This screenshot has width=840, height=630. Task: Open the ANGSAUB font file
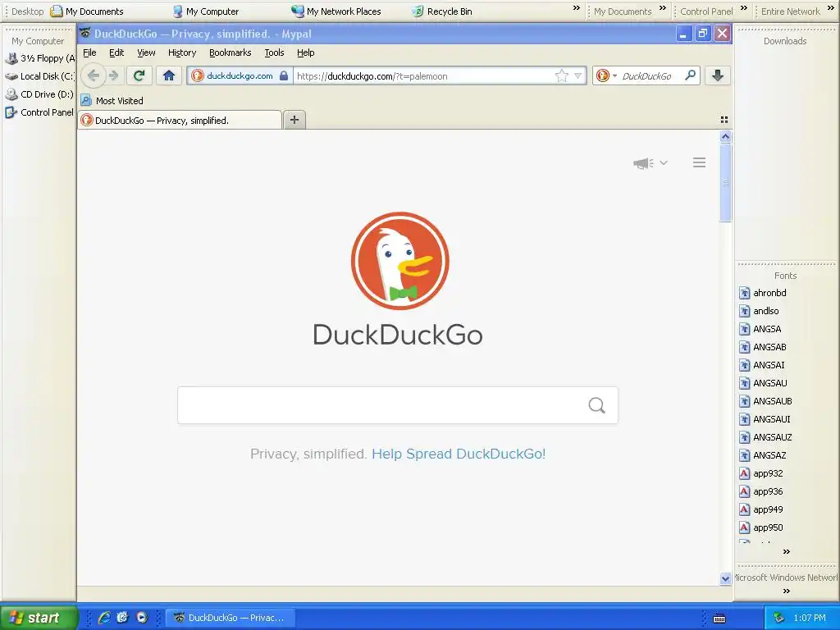pyautogui.click(x=765, y=401)
